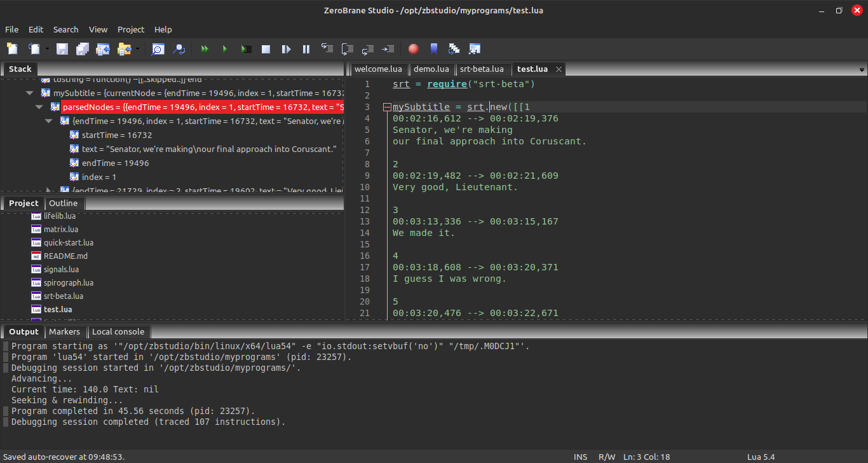Screen dimensions: 868x463
Task: Start debugging with single green arrow
Action: click(x=224, y=49)
